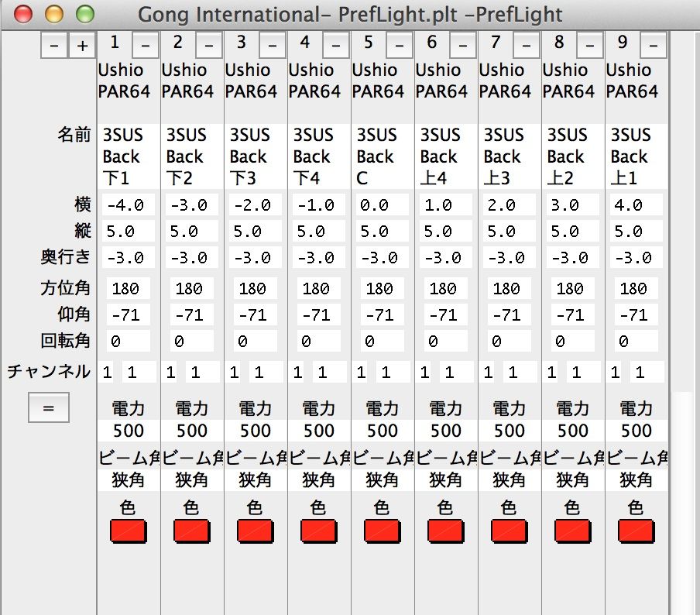
Task: Click first チャンネル field of fixture 1
Action: pos(107,372)
